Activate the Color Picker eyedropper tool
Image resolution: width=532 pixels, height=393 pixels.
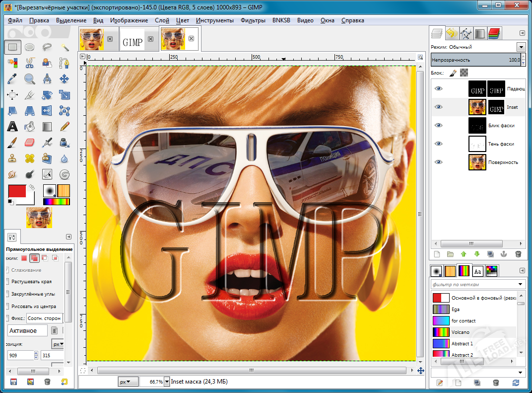click(x=12, y=79)
